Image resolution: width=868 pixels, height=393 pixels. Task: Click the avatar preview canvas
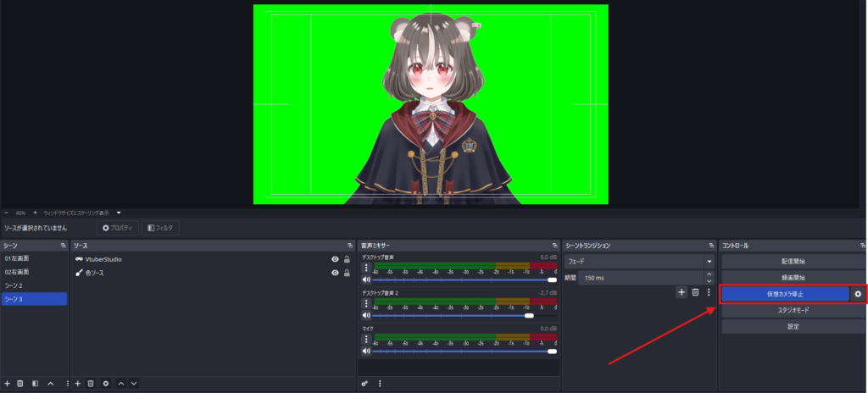click(x=431, y=105)
